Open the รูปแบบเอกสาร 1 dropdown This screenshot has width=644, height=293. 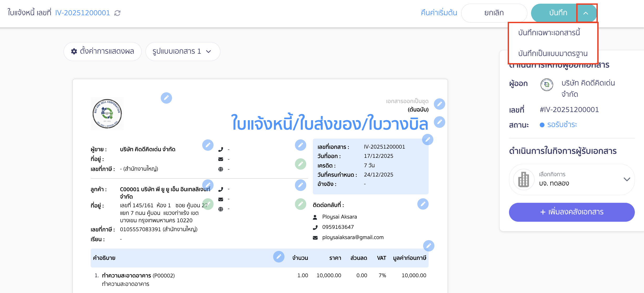click(x=183, y=52)
